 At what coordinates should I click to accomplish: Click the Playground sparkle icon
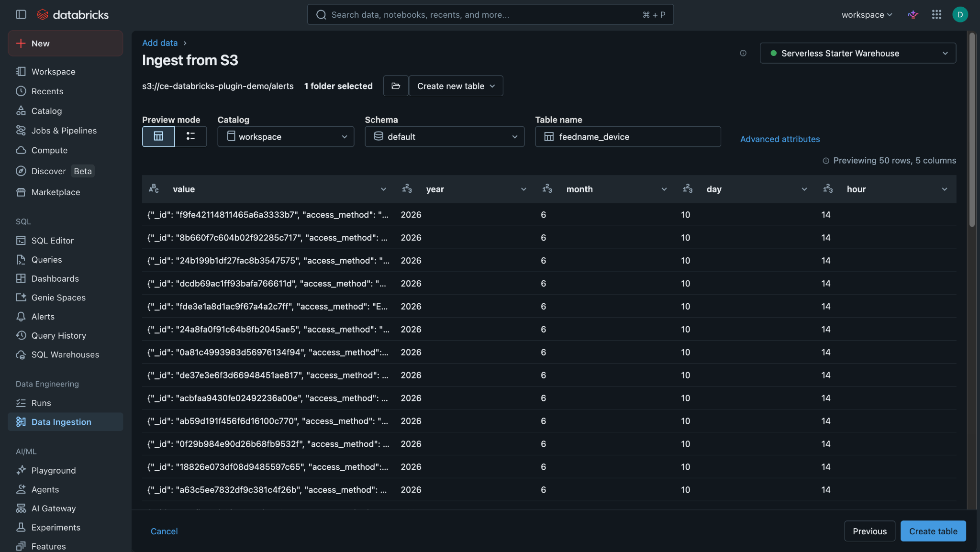(21, 470)
